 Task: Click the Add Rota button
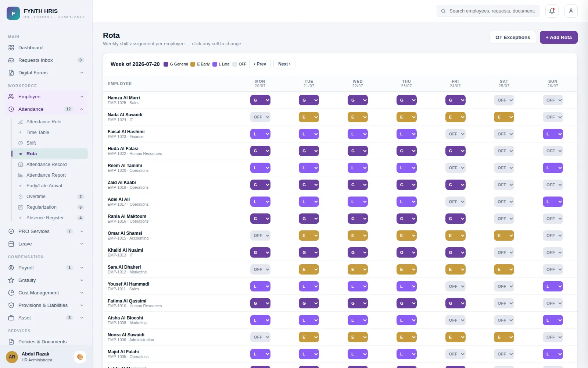click(x=559, y=37)
